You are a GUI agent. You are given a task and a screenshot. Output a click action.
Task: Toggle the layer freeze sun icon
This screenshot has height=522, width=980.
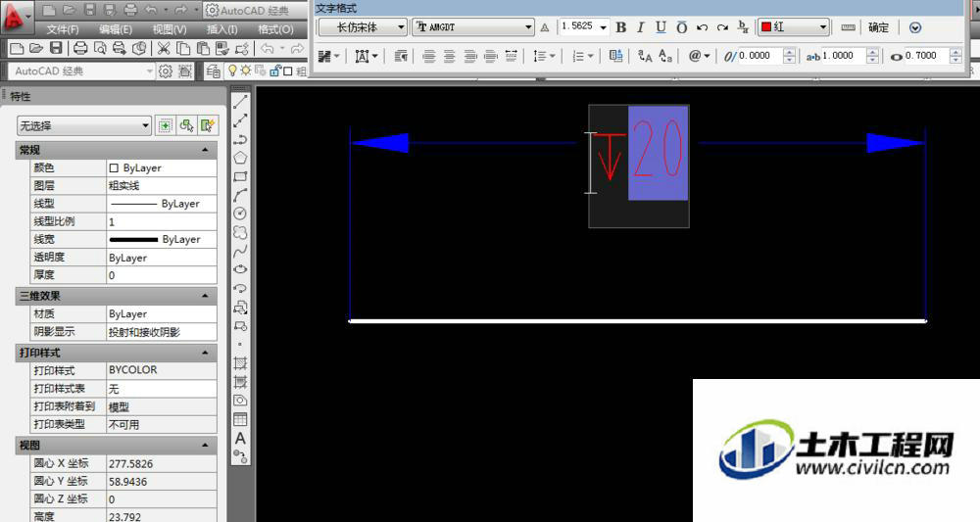click(x=246, y=71)
